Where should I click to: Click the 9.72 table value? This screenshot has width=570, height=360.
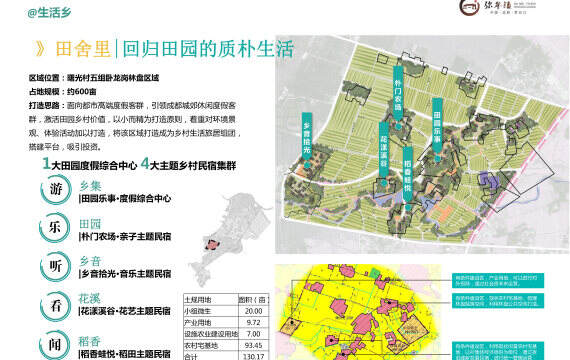(x=254, y=323)
